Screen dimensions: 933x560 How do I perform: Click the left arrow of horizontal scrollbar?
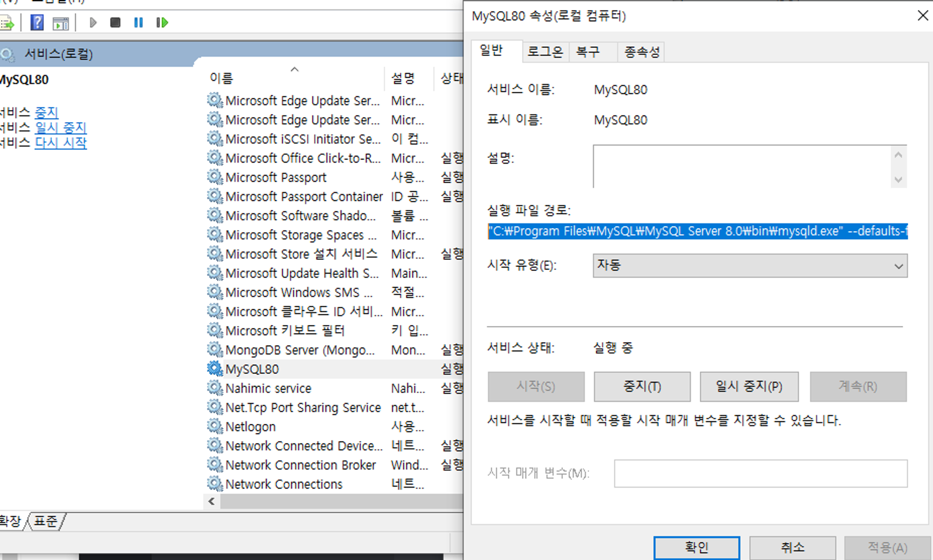click(x=212, y=501)
